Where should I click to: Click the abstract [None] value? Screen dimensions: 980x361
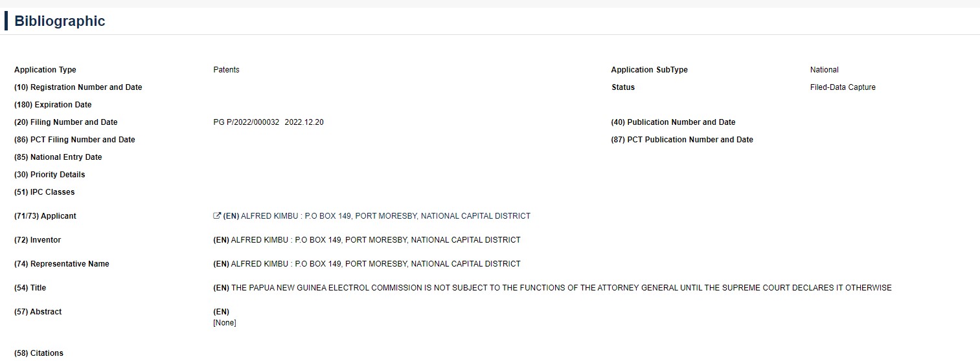pyautogui.click(x=225, y=323)
